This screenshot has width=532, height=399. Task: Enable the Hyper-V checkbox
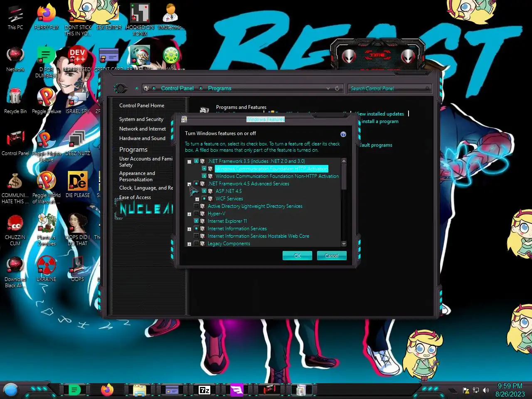pos(197,214)
